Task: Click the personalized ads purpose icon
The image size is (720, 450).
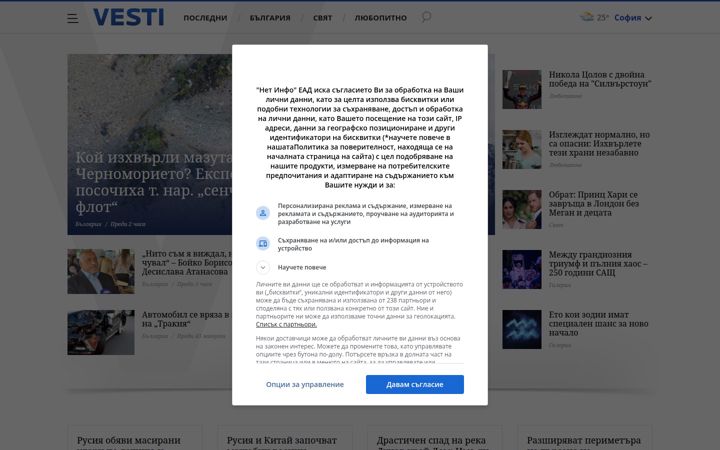Action: pos(263,213)
